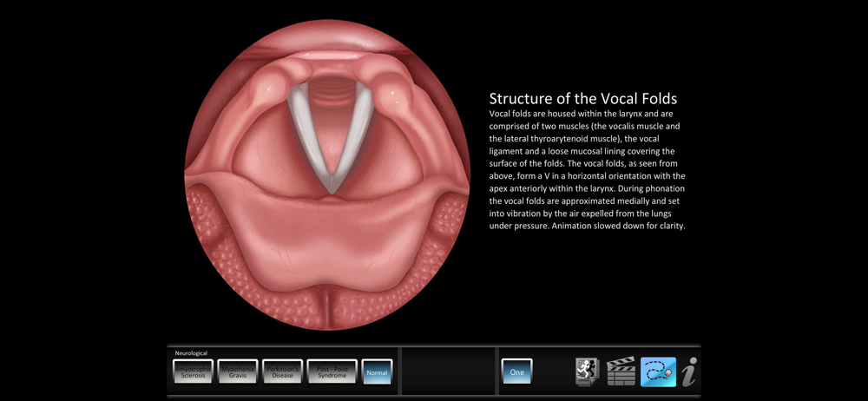
Task: Choose Post-Polio Syndrome button
Action: click(332, 371)
